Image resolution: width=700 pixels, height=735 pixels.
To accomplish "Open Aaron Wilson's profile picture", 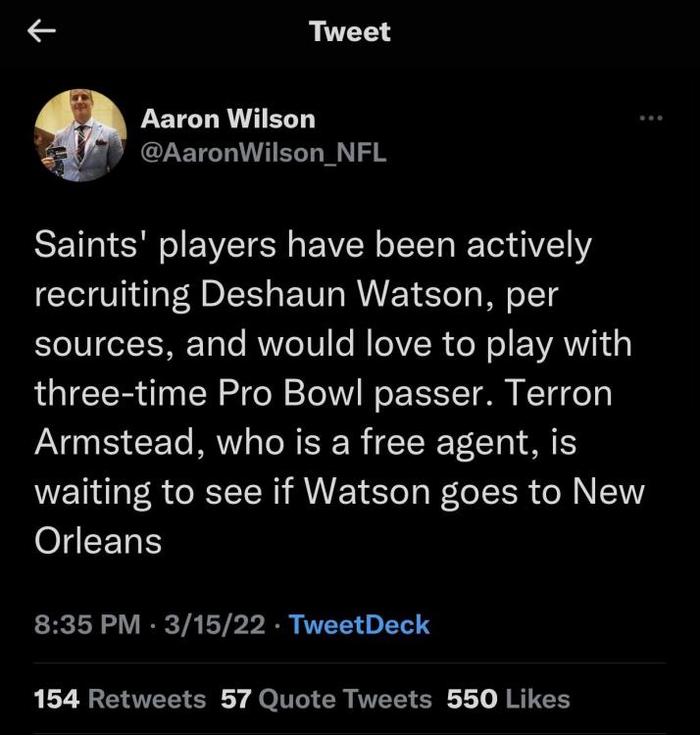I will (x=80, y=135).
